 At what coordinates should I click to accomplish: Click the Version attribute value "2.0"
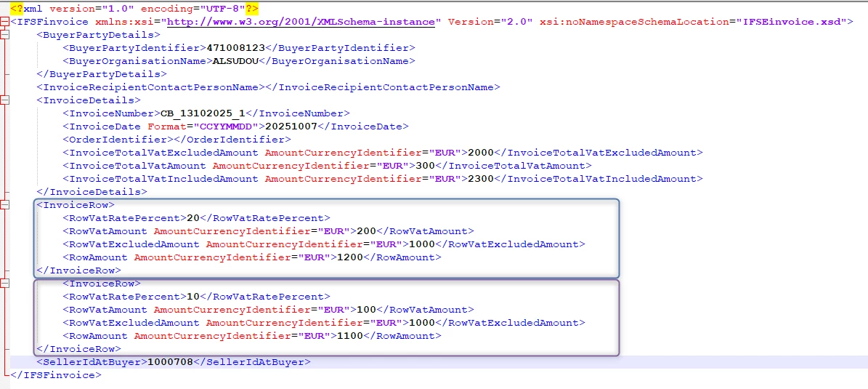tap(516, 22)
